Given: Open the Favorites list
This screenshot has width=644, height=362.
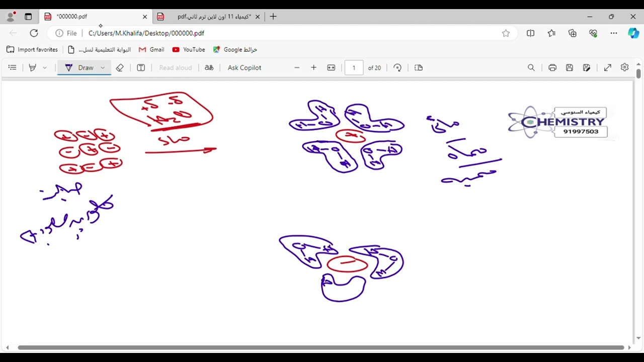Looking at the screenshot, I should coord(551,33).
